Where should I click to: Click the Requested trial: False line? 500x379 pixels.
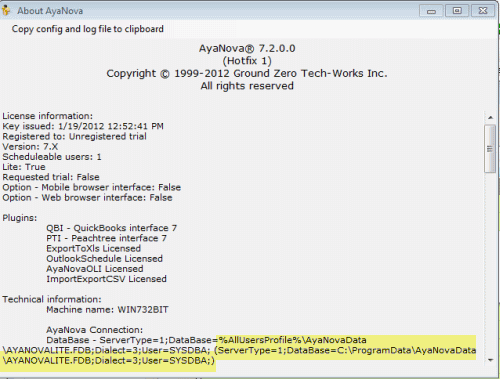(x=51, y=177)
